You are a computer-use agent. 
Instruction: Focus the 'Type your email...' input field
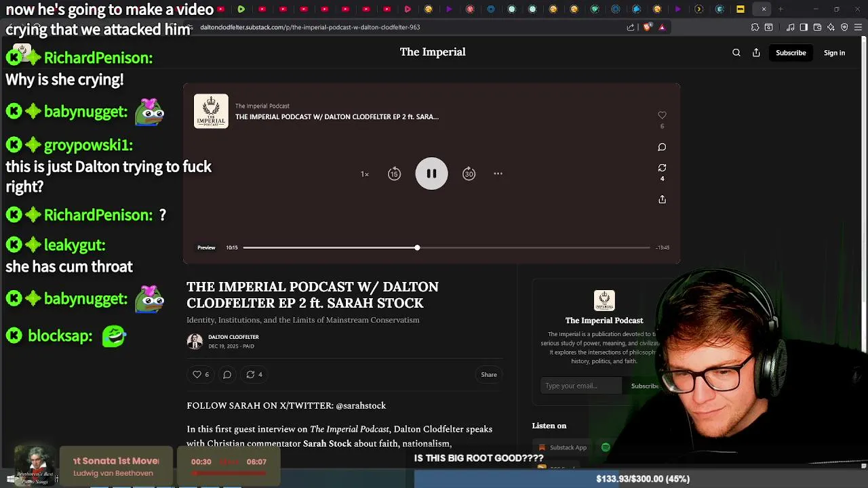(x=581, y=386)
